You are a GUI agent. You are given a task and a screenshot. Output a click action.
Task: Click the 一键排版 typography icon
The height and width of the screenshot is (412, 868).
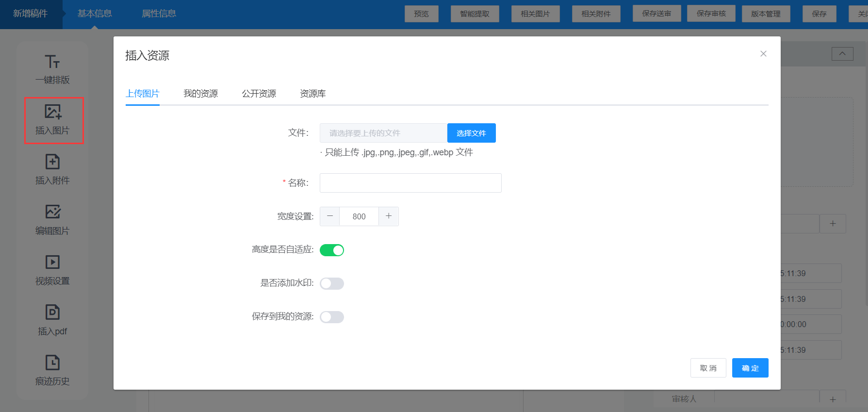tap(52, 62)
